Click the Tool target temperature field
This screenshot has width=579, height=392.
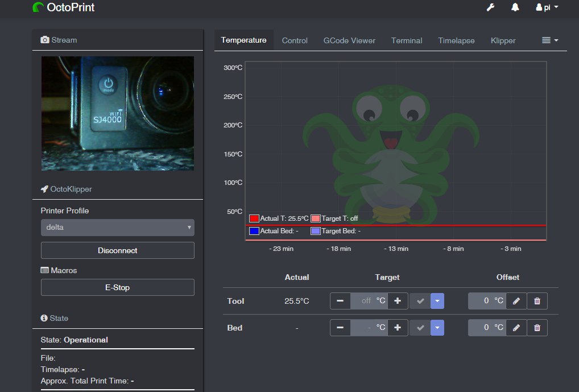[369, 301]
